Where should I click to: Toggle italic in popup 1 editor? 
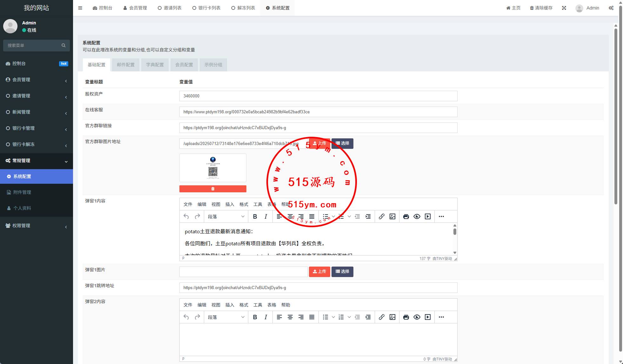click(x=266, y=216)
